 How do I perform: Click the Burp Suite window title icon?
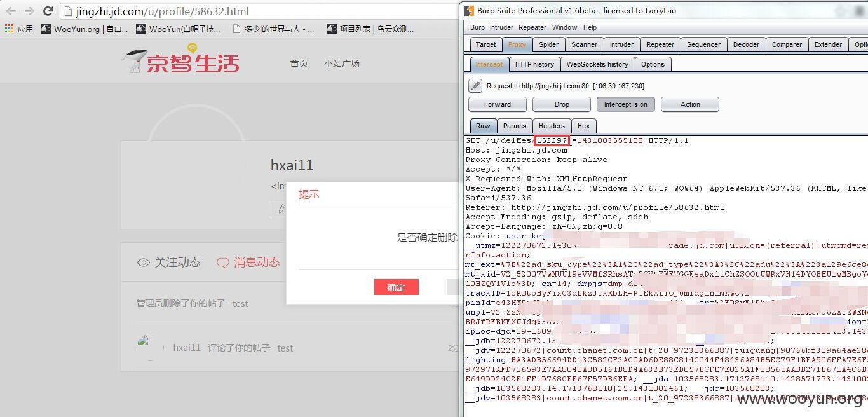tap(469, 10)
